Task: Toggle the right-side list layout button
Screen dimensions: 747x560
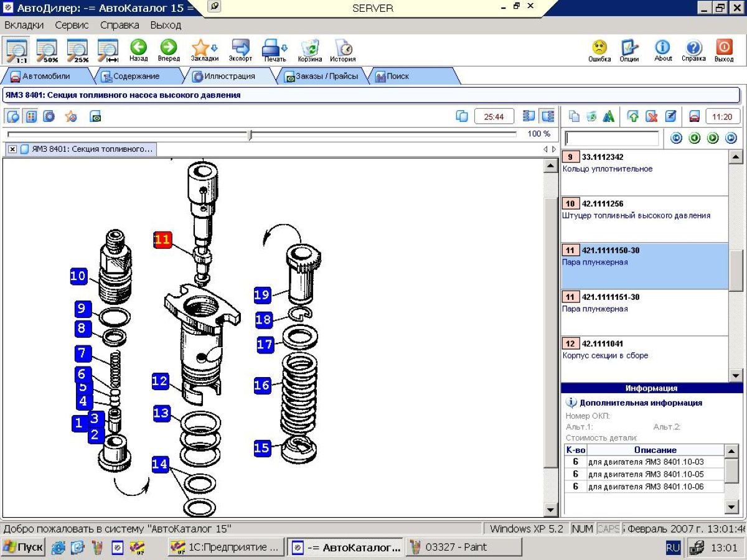Action: point(548,116)
